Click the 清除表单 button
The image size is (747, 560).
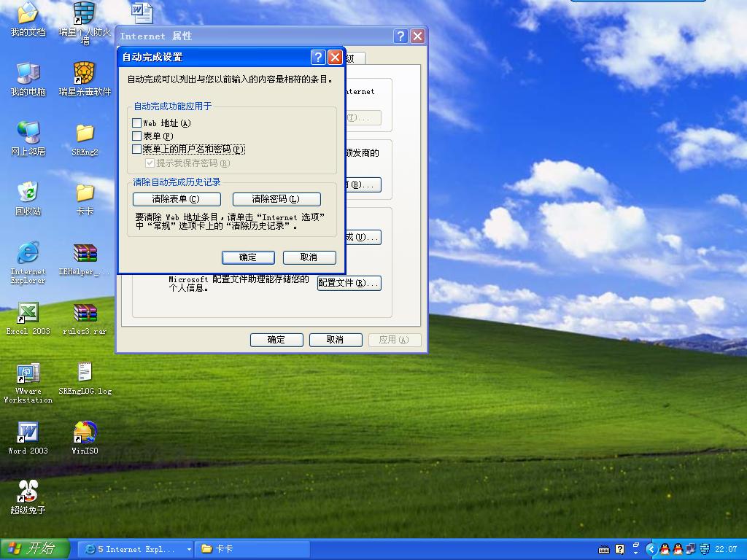click(177, 199)
